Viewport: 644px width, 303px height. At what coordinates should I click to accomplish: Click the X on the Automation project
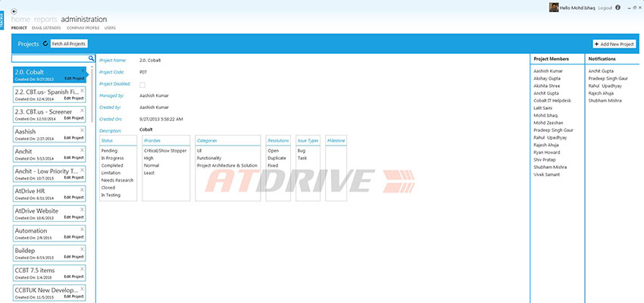coord(82,229)
